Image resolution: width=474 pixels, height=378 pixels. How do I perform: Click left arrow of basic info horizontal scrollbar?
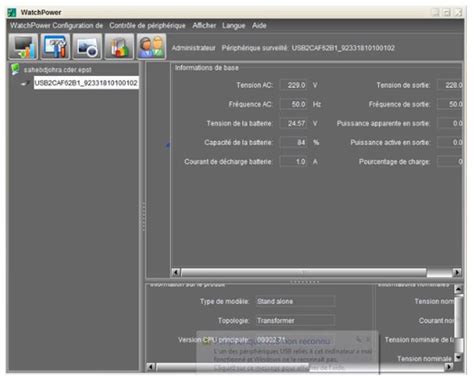176,272
